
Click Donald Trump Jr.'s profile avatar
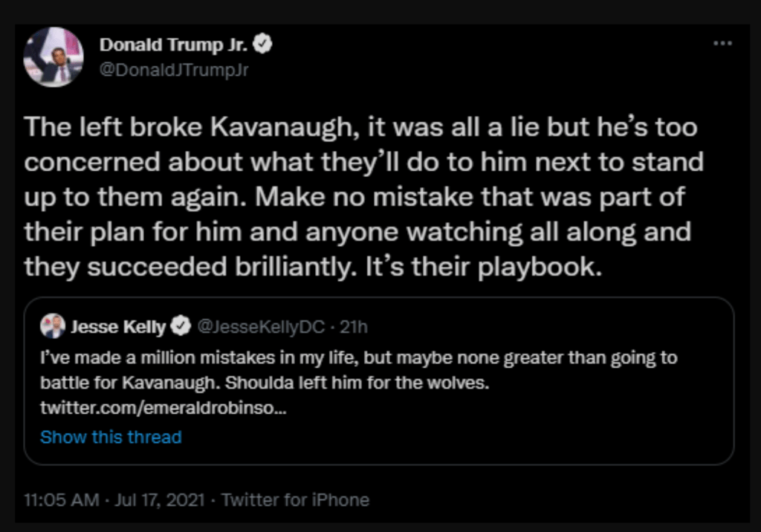pos(54,57)
